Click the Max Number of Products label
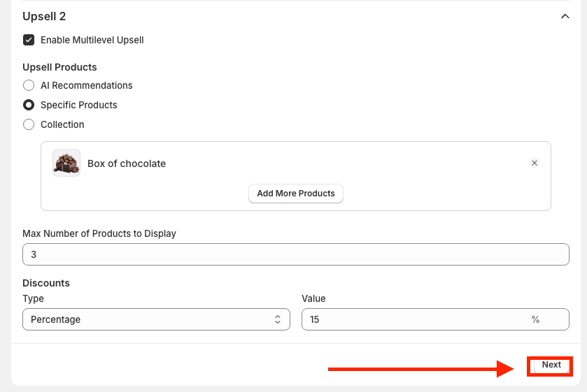The image size is (587, 392). click(99, 233)
